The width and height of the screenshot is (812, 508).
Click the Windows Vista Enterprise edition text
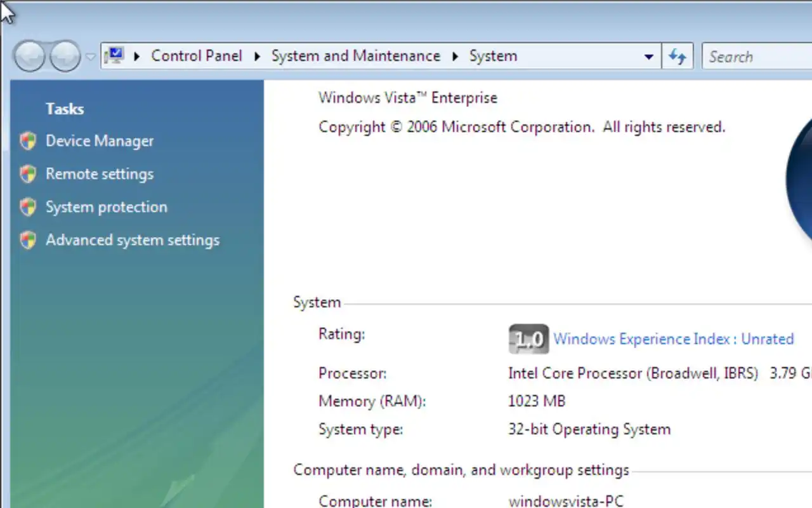[408, 98]
